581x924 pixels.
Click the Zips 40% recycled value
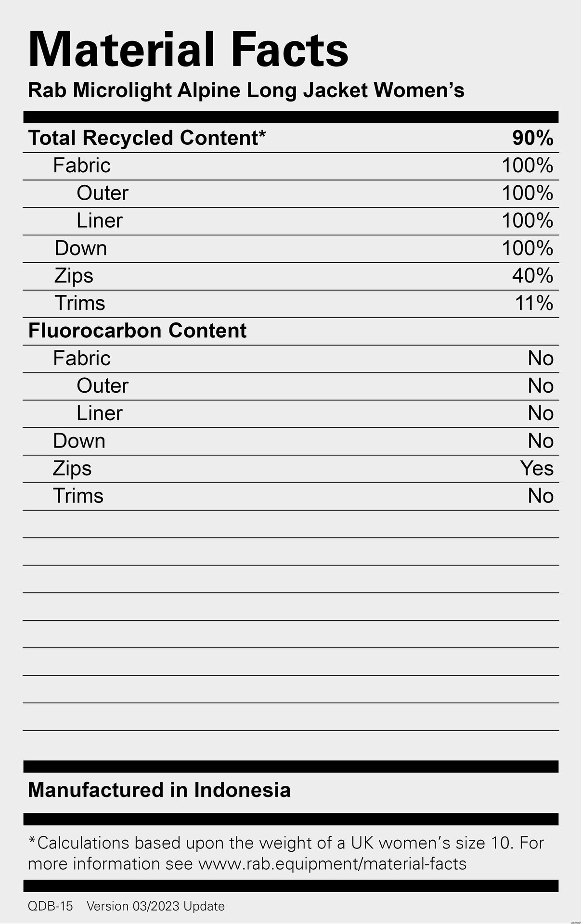point(533,276)
